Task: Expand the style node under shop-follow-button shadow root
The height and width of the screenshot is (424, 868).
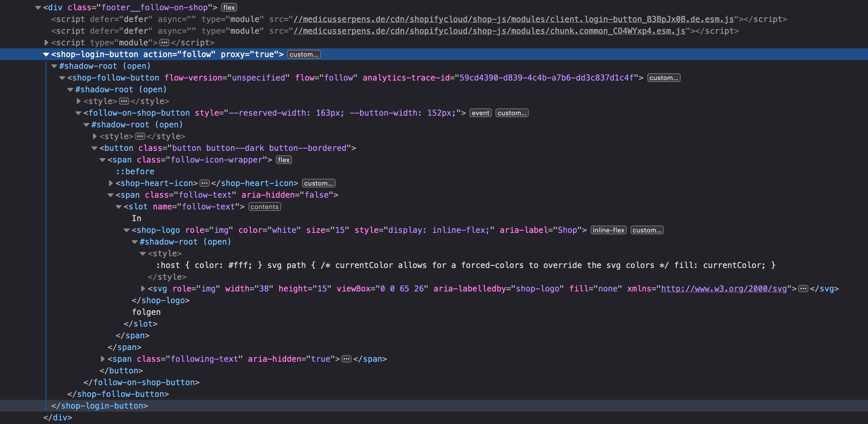Action: (x=78, y=101)
